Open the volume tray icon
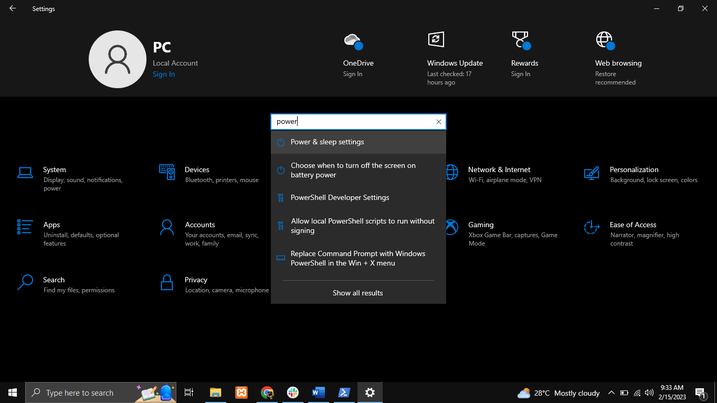The height and width of the screenshot is (403, 717). pos(649,393)
